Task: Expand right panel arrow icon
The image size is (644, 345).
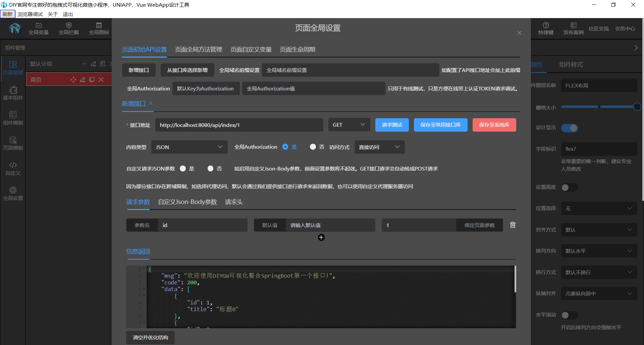Action: tap(636, 48)
